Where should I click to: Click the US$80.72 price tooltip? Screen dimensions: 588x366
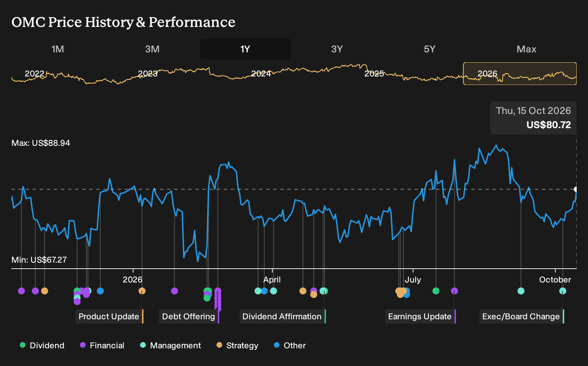(534, 118)
